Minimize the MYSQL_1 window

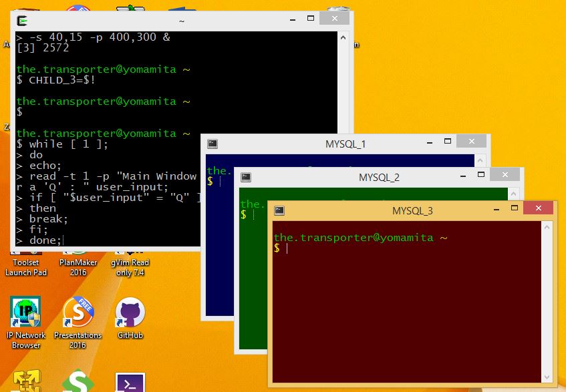(430, 142)
